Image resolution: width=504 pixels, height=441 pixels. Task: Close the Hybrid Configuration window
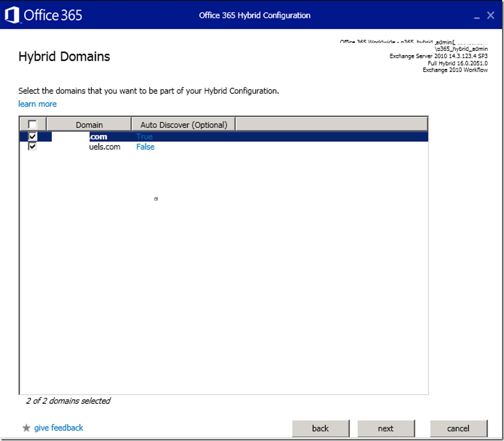[490, 15]
